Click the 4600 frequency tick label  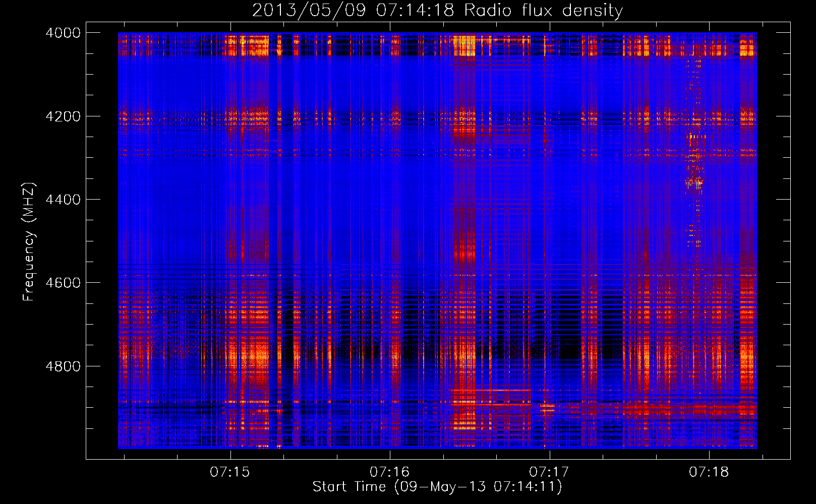tap(63, 283)
